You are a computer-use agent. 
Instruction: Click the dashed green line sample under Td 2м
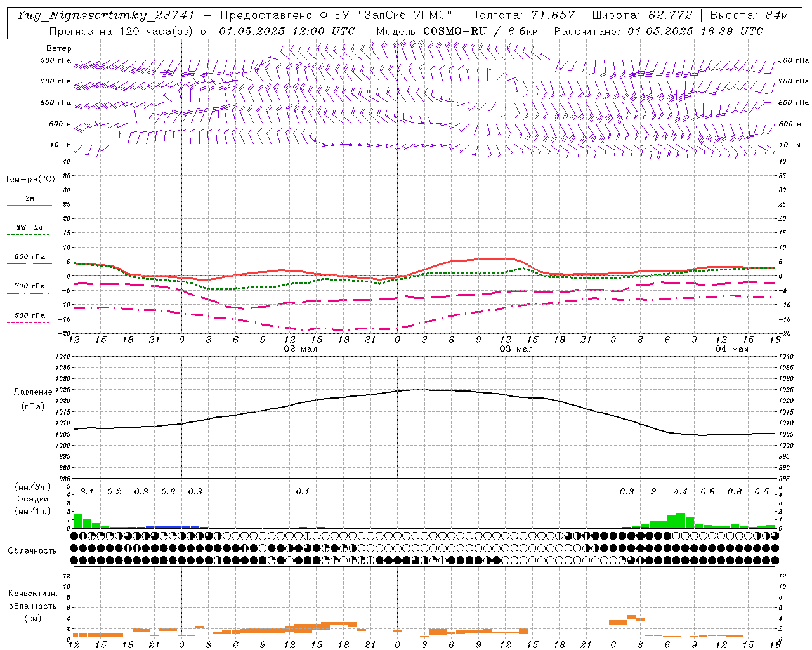pos(30,234)
